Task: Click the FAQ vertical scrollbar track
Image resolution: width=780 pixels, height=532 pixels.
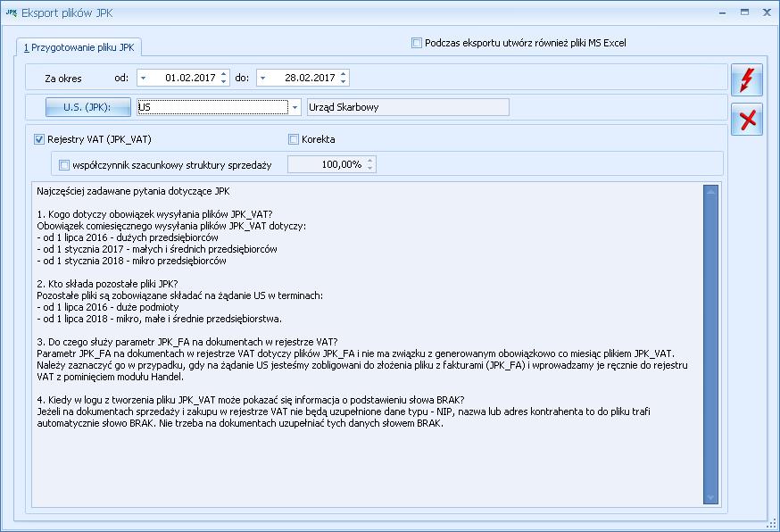Action: (x=711, y=345)
